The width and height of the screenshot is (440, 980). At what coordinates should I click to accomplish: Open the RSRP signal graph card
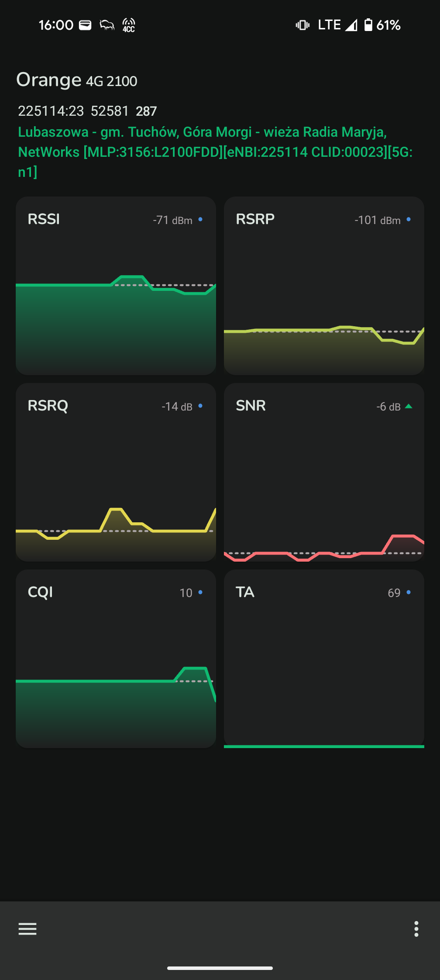(324, 286)
